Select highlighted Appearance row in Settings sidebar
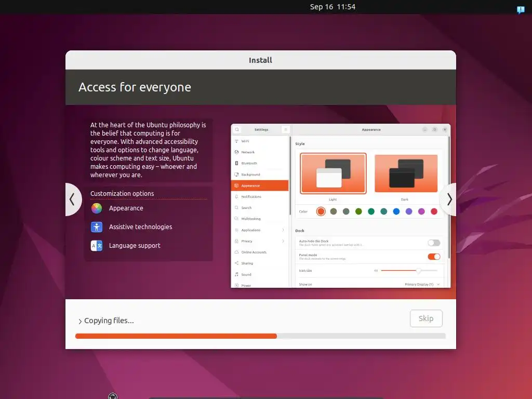532x399 pixels. [260, 185]
